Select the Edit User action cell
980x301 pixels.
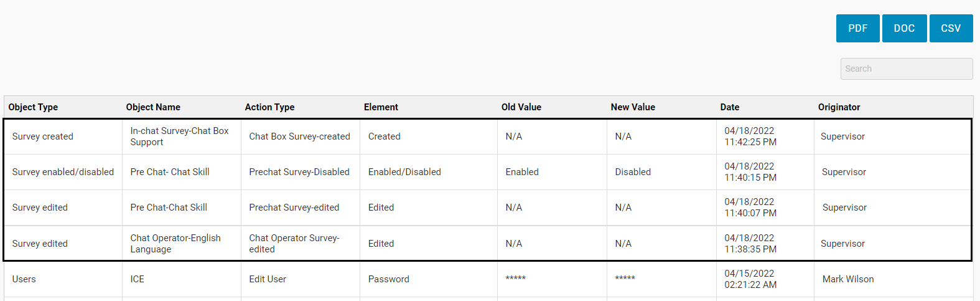point(268,279)
